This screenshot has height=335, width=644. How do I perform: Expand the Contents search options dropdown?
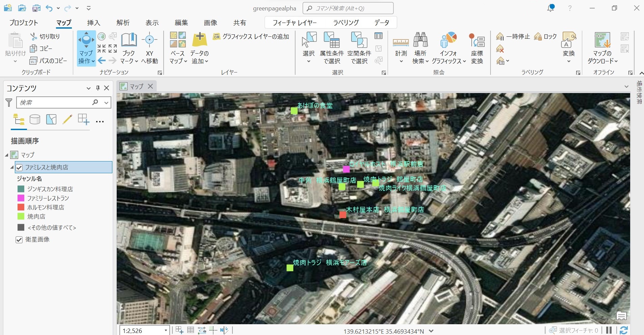tap(106, 102)
